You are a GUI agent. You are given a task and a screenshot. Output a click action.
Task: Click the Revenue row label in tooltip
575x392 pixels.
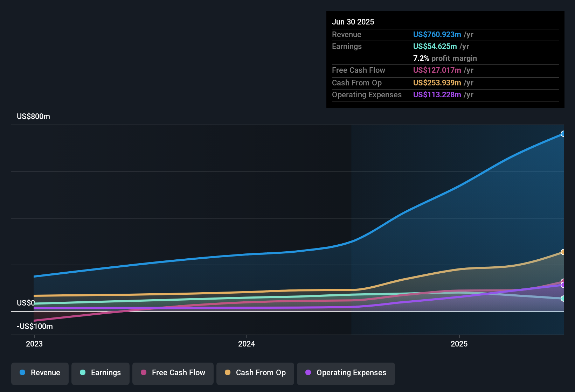click(x=347, y=34)
